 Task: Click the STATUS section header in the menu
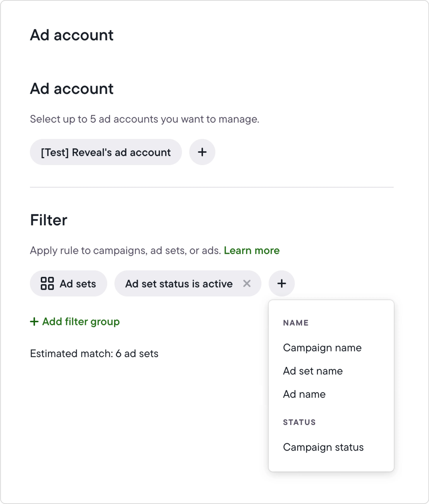299,422
